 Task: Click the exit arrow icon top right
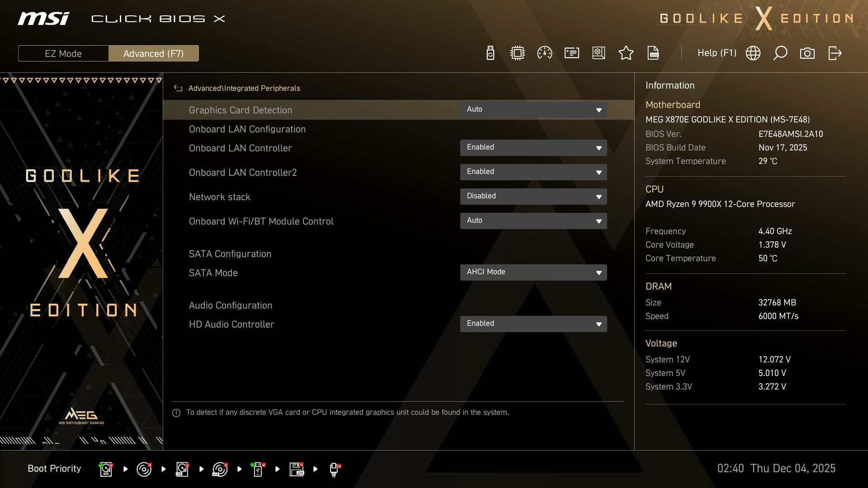click(x=835, y=53)
